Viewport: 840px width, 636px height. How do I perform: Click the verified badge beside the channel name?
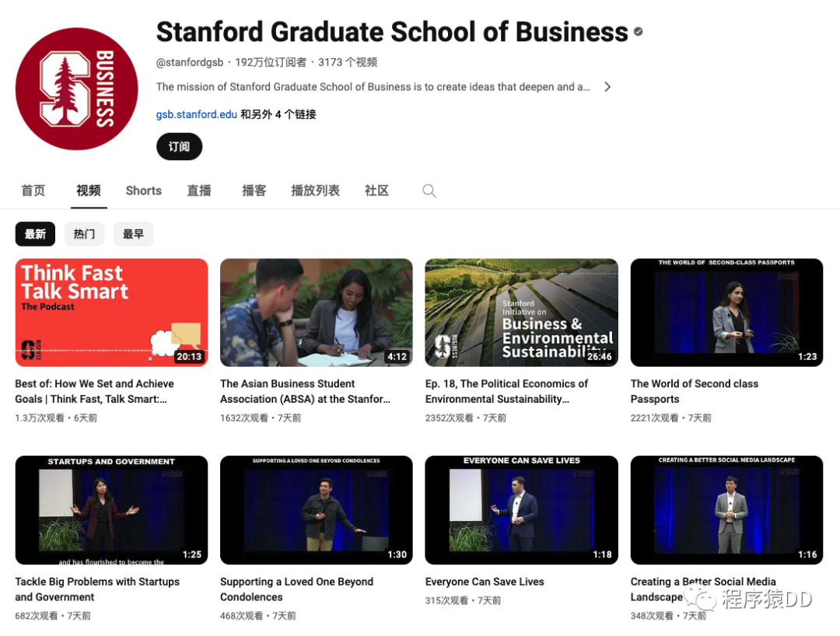click(x=638, y=32)
